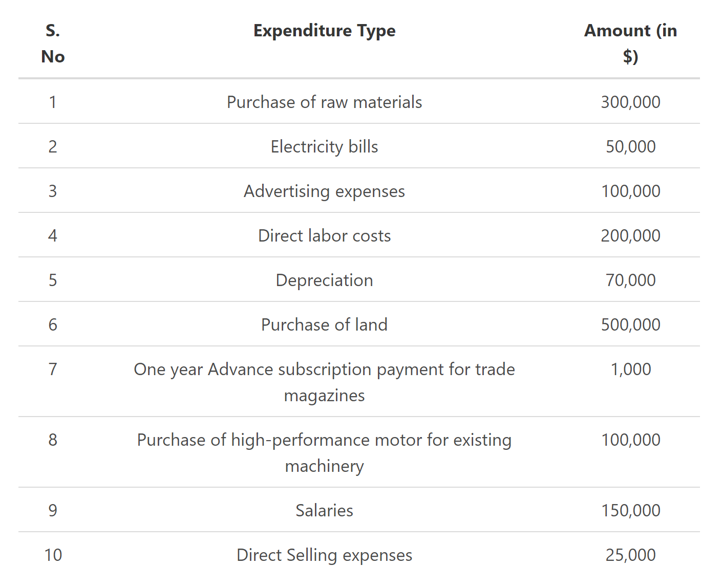This screenshot has width=722, height=588.
Task: Select the 500,000 land amount
Action: pyautogui.click(x=630, y=324)
